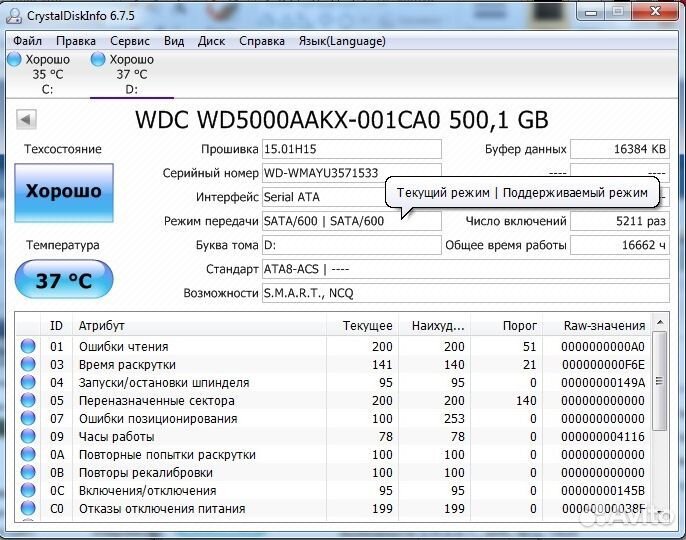The height and width of the screenshot is (540, 686).
Task: Click status circle for Переназначенные сектора row
Action: pos(28,400)
